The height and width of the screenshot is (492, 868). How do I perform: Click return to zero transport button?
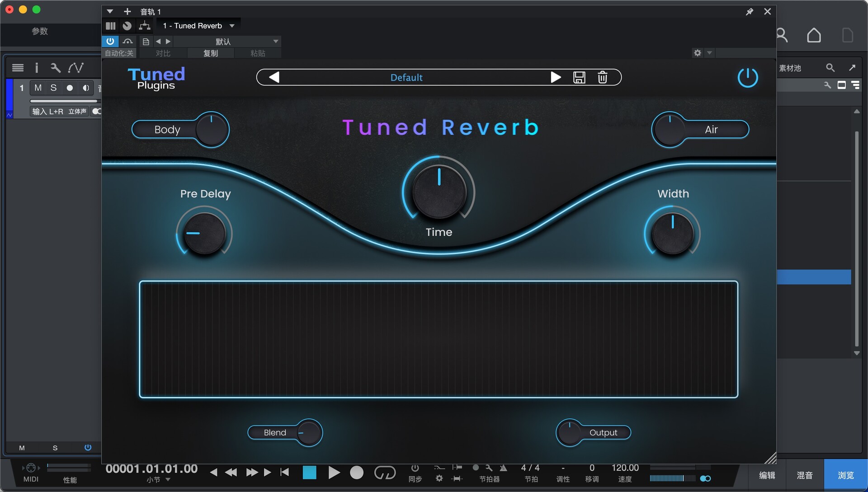tap(284, 472)
